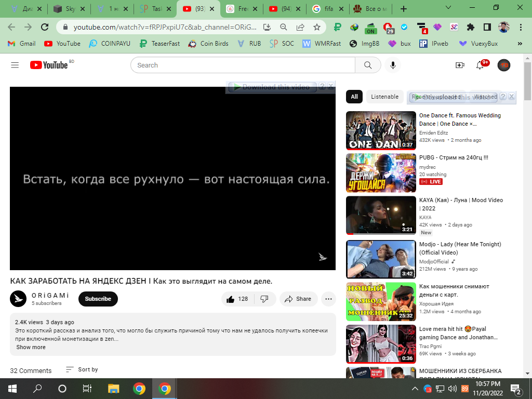
Task: Open the Gmail bookmark
Action: coord(21,44)
